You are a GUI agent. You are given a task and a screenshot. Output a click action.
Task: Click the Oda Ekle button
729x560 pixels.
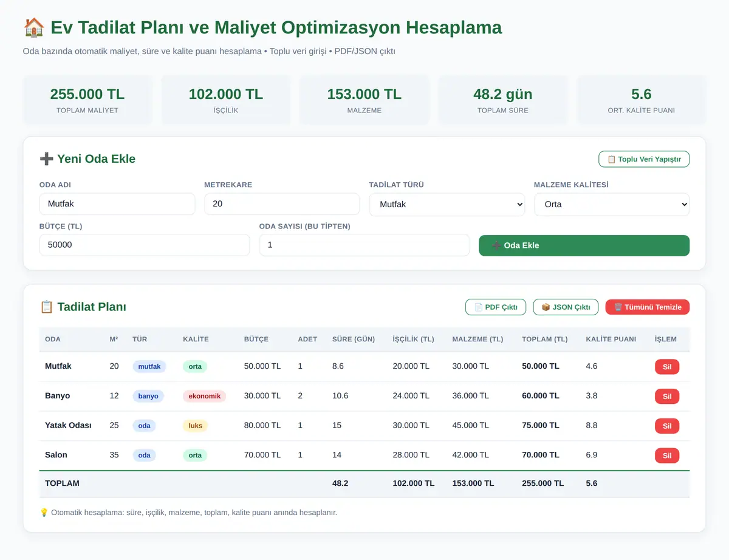tap(584, 245)
